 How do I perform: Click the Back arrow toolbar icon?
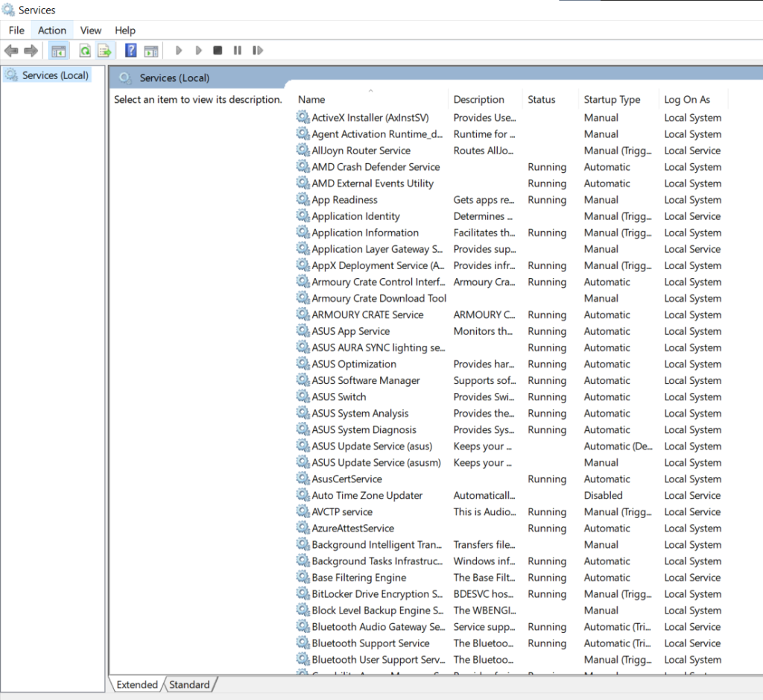(x=11, y=51)
